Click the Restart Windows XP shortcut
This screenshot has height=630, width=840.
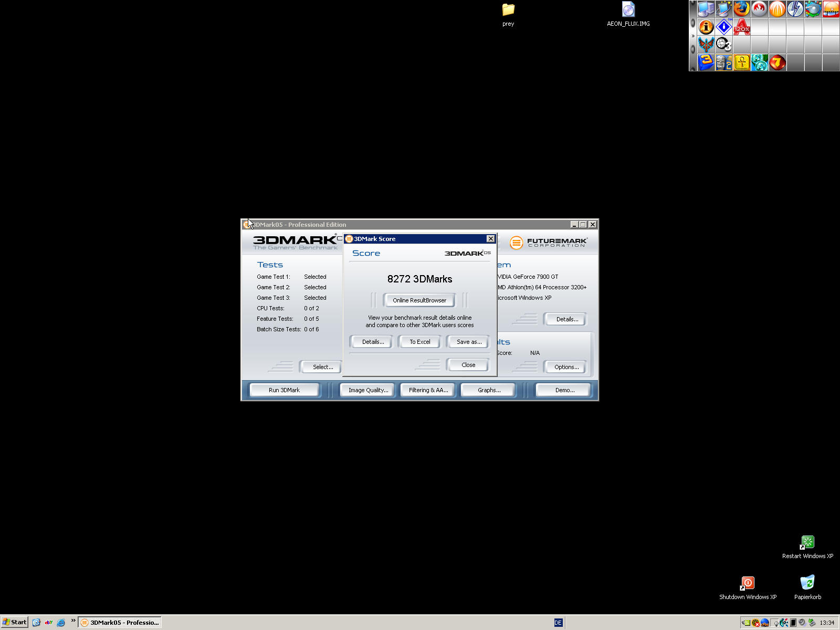point(807,547)
